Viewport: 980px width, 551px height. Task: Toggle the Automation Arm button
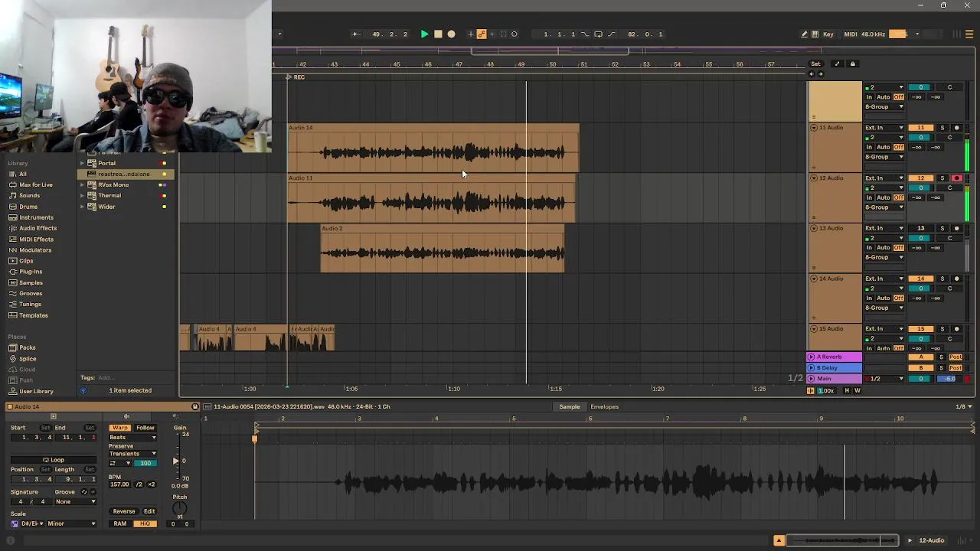click(482, 34)
